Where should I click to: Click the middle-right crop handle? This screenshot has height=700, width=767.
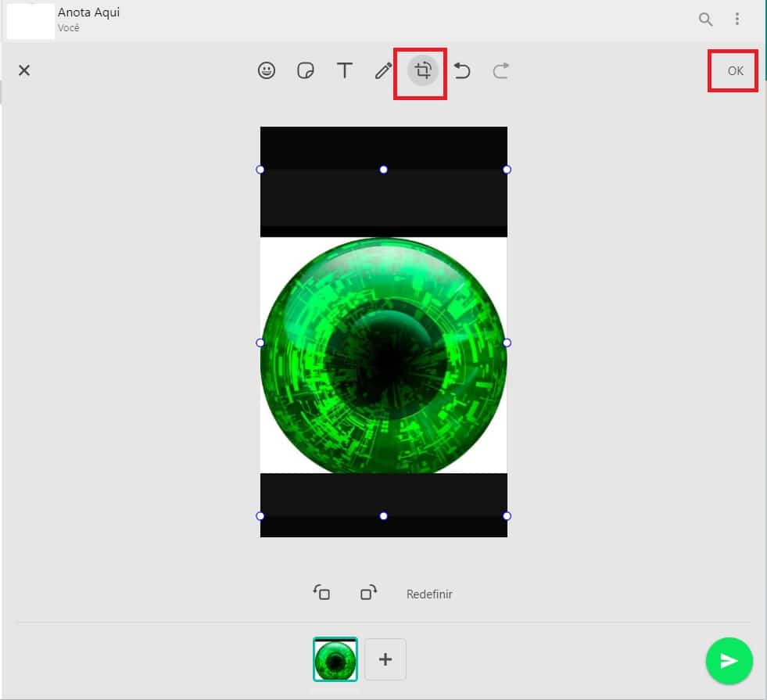click(507, 343)
